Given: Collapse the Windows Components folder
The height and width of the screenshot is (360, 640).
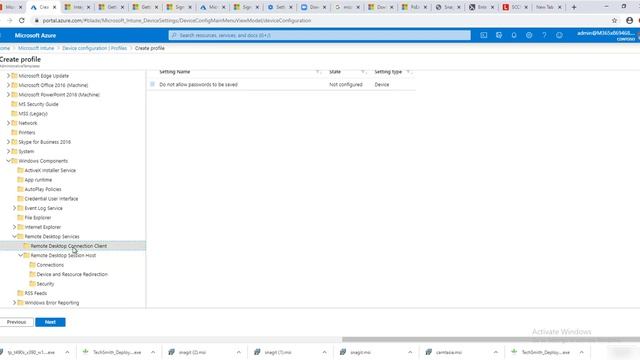Looking at the screenshot, I should pyautogui.click(x=8, y=161).
